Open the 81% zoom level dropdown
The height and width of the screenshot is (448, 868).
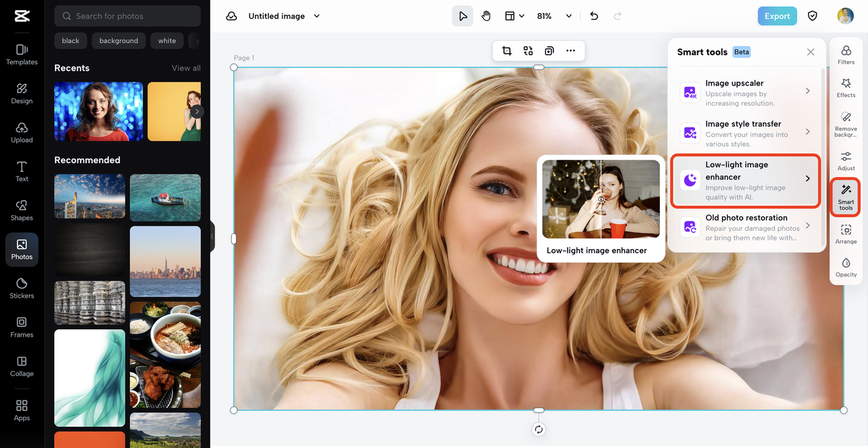coord(554,16)
